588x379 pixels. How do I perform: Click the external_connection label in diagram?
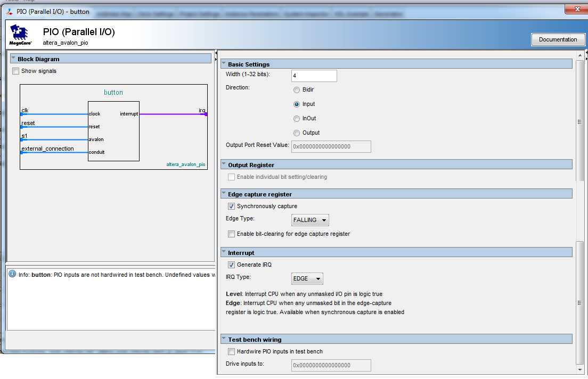47,149
